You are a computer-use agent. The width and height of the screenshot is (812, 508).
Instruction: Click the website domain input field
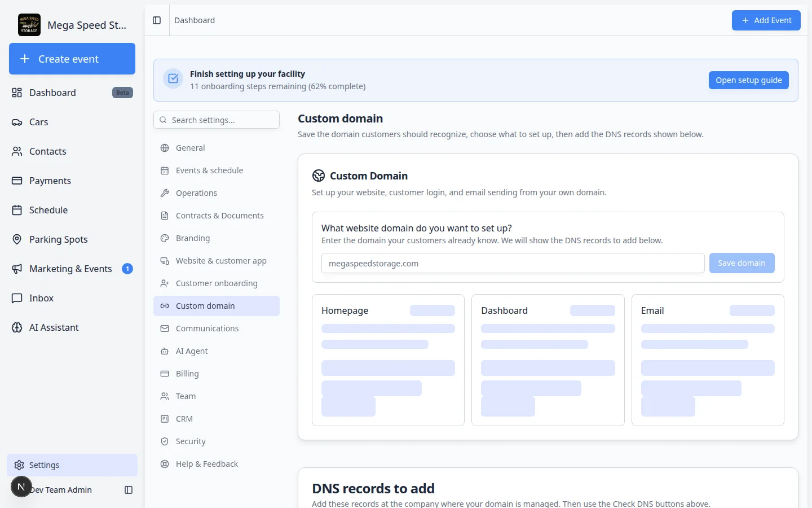(x=513, y=263)
